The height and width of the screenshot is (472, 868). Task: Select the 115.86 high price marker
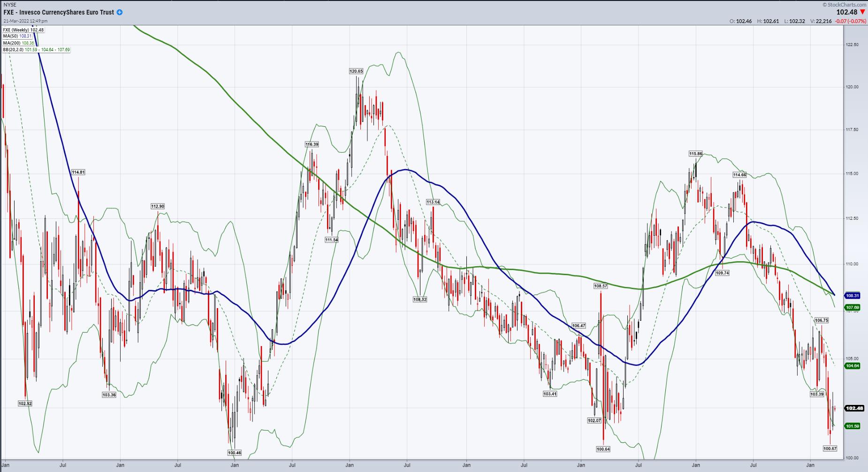pos(696,154)
